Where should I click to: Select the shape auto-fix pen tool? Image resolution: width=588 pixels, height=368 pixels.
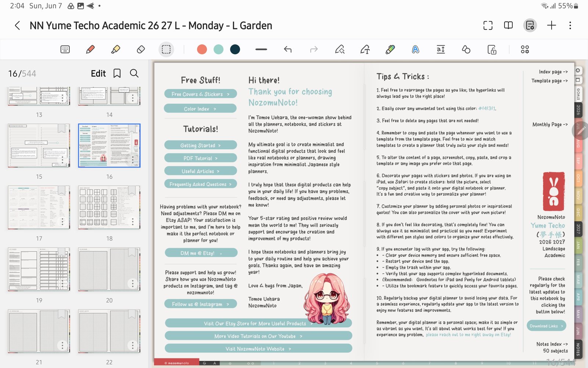coord(365,49)
